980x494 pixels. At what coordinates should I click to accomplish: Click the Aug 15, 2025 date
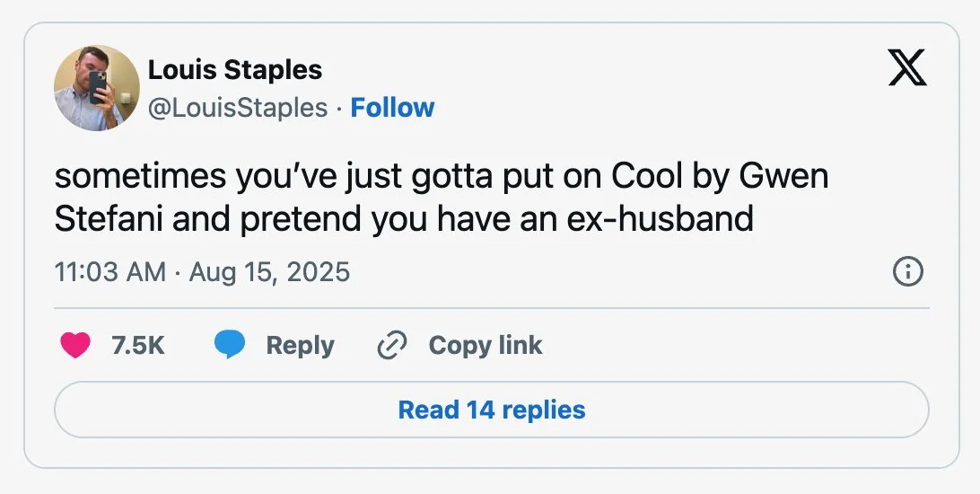pyautogui.click(x=269, y=272)
